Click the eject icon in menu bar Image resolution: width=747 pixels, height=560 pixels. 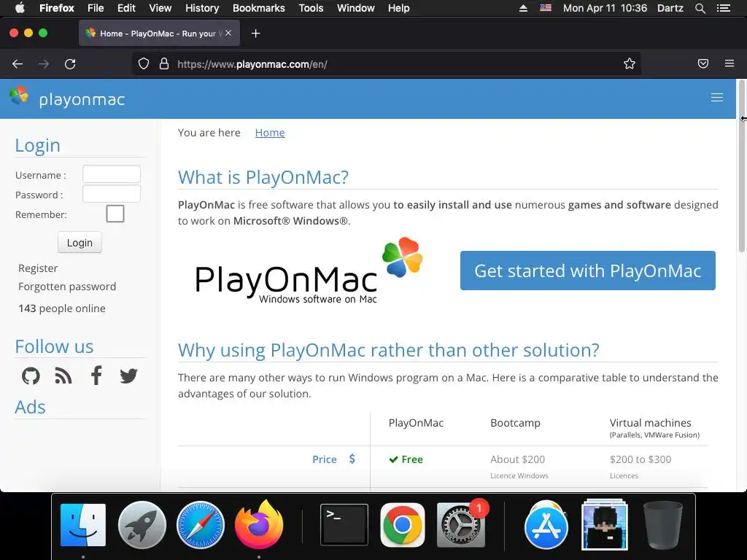(523, 8)
